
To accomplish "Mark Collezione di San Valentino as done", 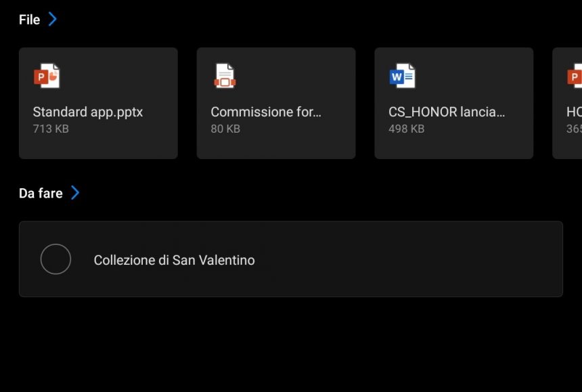I will click(x=55, y=259).
